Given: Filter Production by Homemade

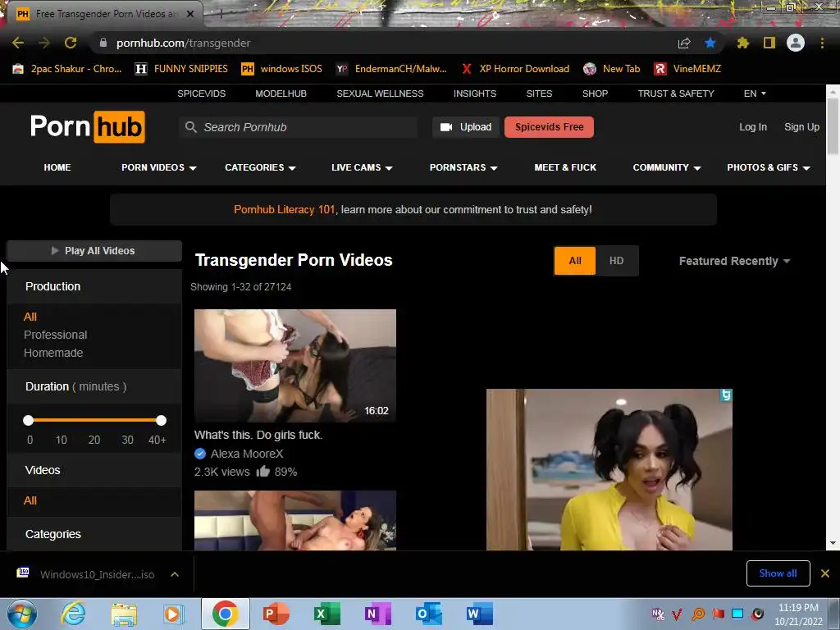Looking at the screenshot, I should [53, 353].
